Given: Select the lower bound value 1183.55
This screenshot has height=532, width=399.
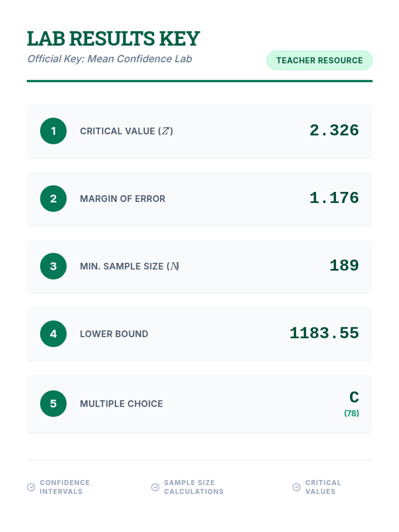Looking at the screenshot, I should coord(324,333).
